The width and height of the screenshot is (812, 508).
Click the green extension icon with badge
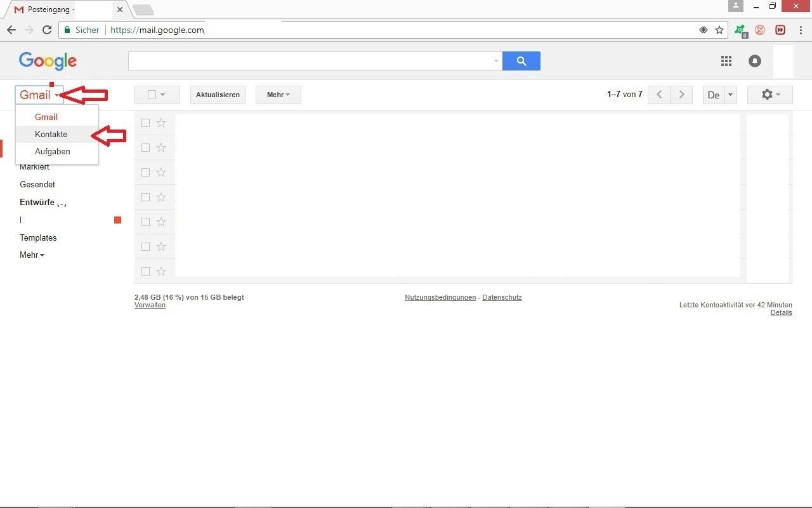[x=740, y=30]
